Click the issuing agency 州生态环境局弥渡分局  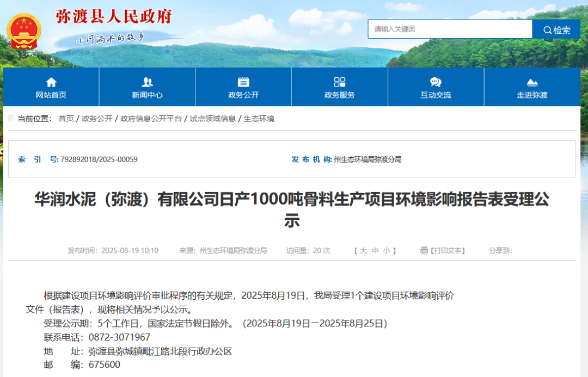point(367,159)
